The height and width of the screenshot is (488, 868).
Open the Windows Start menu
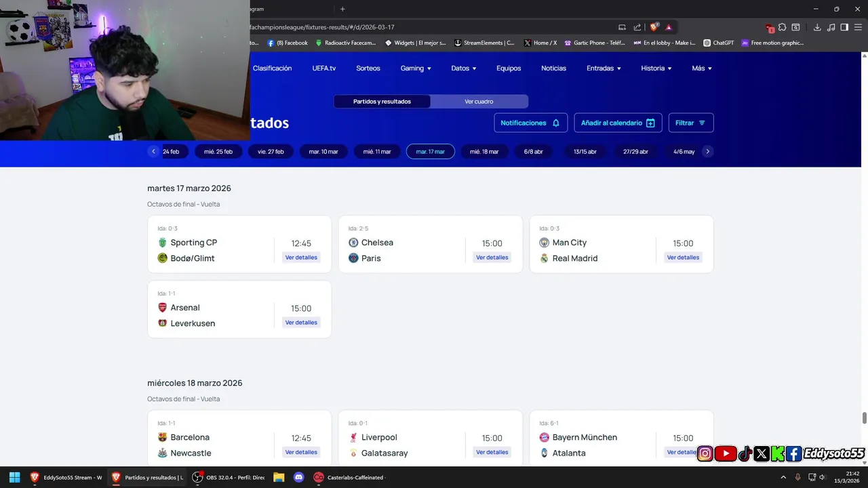(14, 477)
